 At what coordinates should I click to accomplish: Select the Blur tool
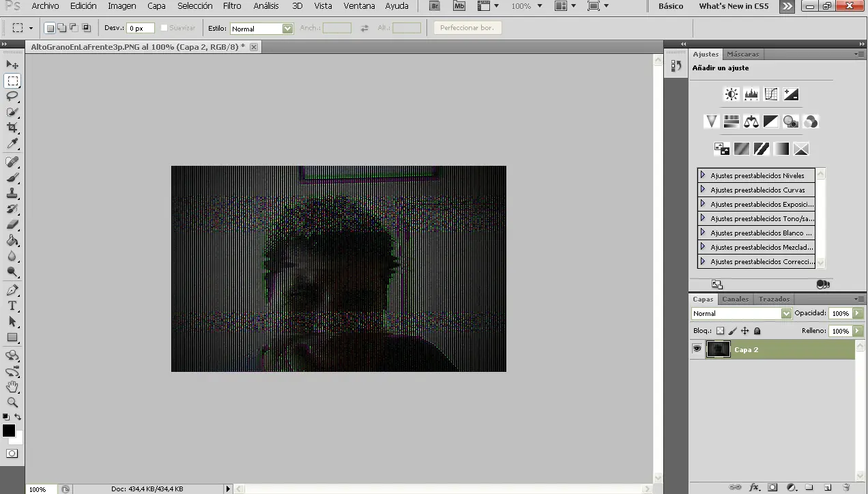pyautogui.click(x=12, y=256)
